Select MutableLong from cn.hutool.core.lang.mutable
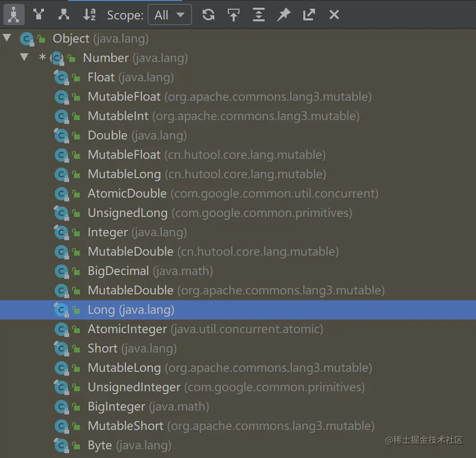This screenshot has height=458, width=476. (238, 174)
